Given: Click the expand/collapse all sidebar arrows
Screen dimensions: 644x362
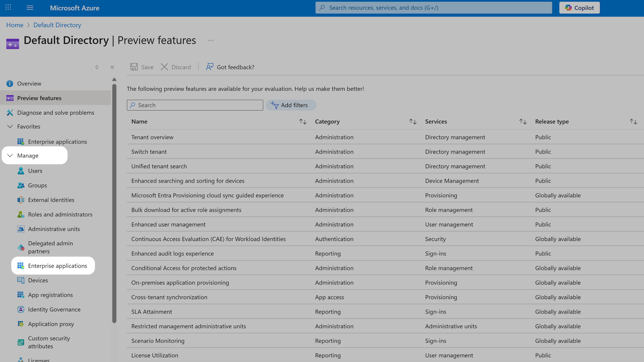Looking at the screenshot, I should tap(97, 67).
